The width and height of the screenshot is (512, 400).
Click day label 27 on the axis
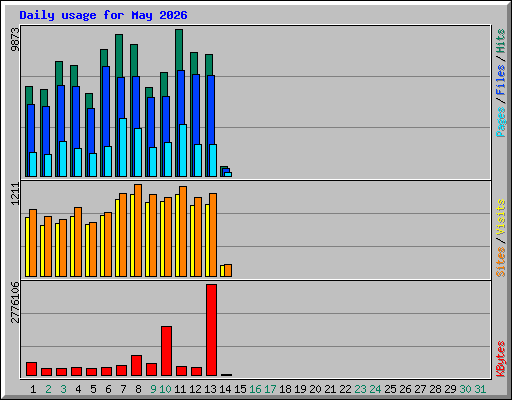coord(420,389)
